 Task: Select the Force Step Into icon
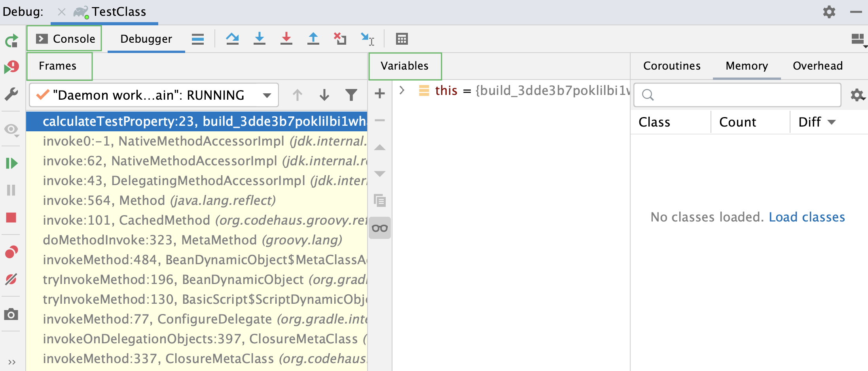[x=286, y=38]
